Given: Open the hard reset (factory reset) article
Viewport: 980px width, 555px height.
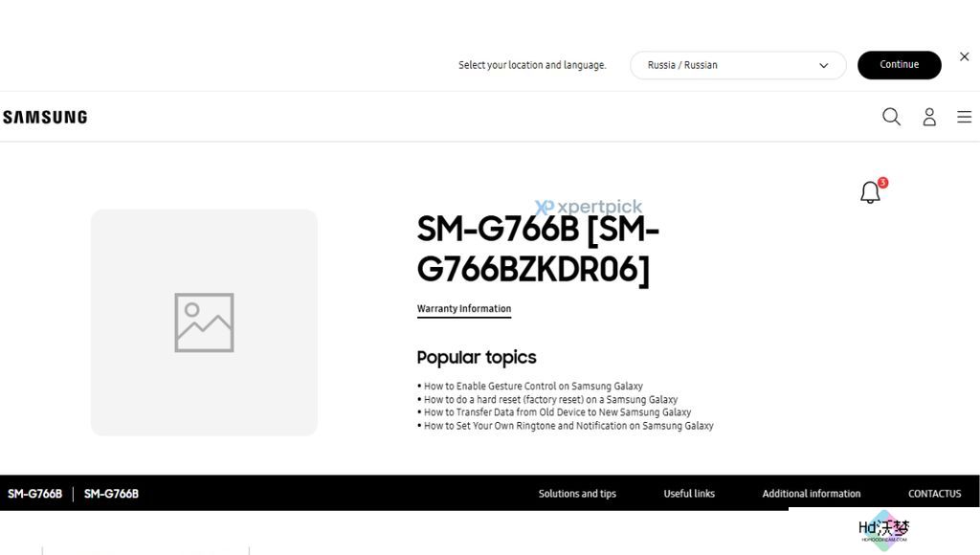Looking at the screenshot, I should click(550, 399).
